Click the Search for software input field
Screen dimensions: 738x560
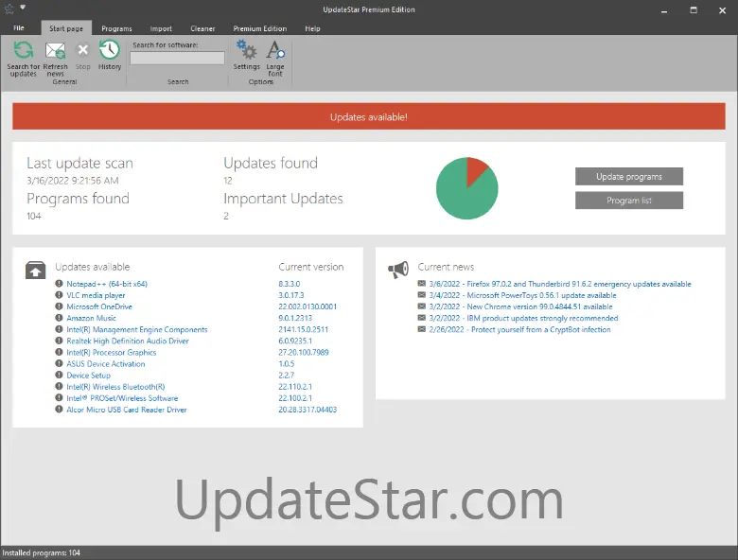pos(177,59)
